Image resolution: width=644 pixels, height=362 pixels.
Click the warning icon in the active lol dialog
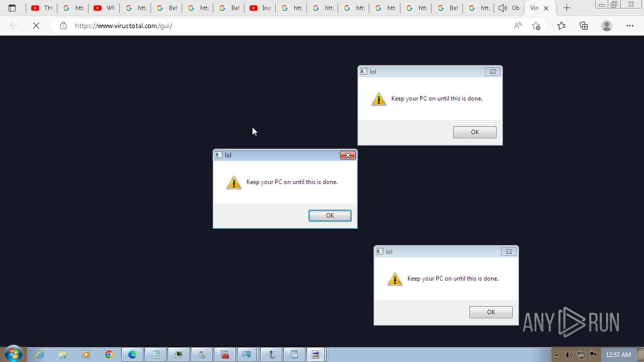[234, 182]
